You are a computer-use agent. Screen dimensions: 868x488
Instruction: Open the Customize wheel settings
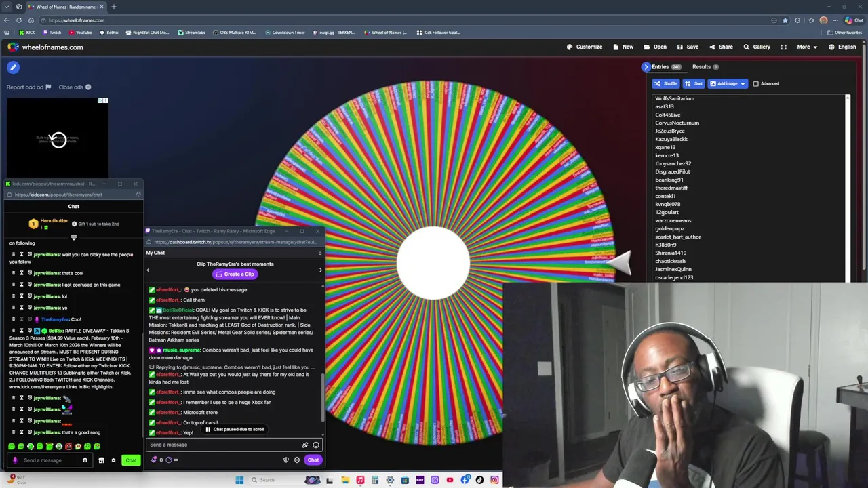tap(585, 47)
